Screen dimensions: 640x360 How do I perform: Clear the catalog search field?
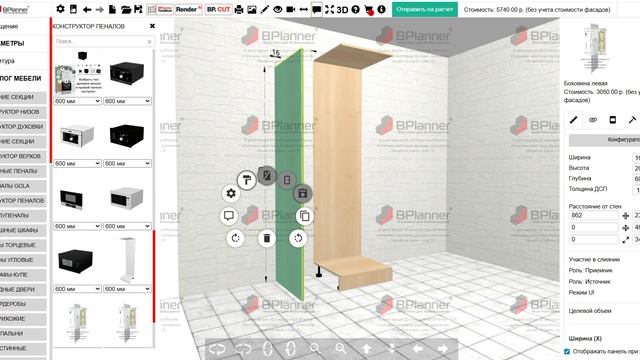pos(149,42)
